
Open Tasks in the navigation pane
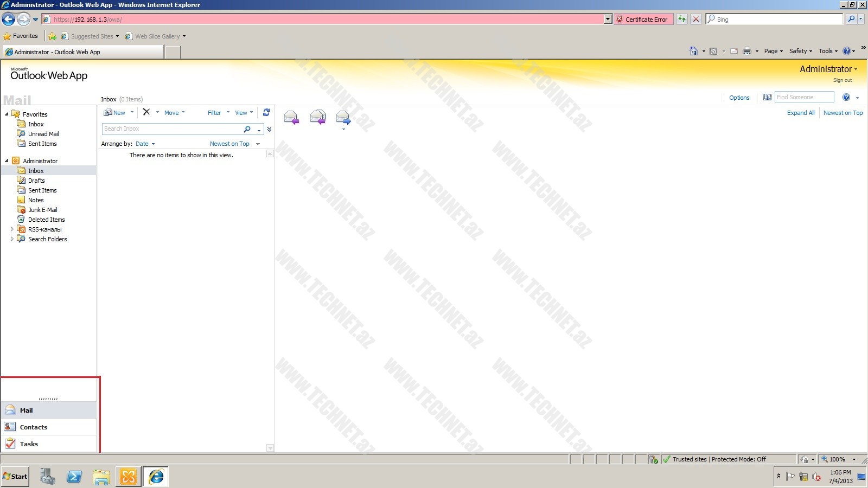29,444
